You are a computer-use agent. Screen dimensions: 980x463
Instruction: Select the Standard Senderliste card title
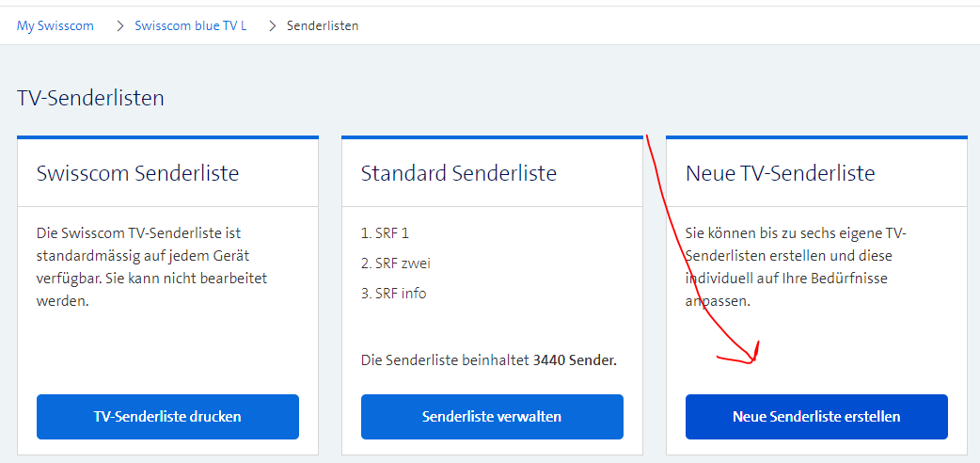pos(459,173)
